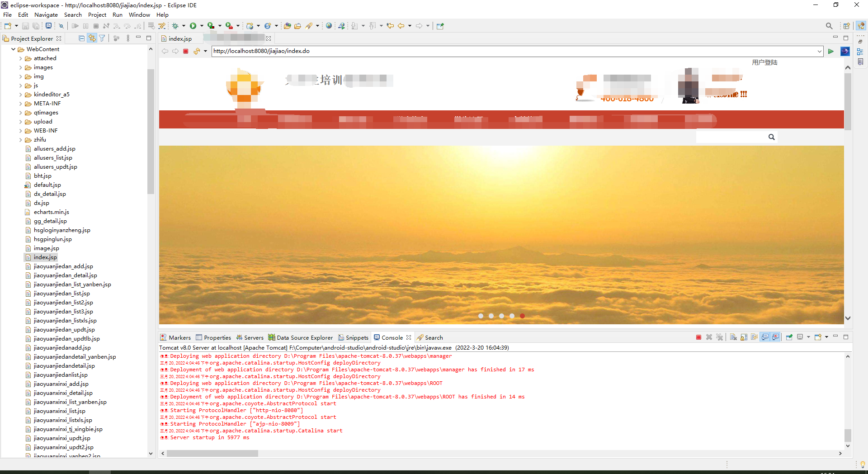This screenshot has width=868, height=474.
Task: Switch to the Servers tab
Action: pyautogui.click(x=250, y=337)
